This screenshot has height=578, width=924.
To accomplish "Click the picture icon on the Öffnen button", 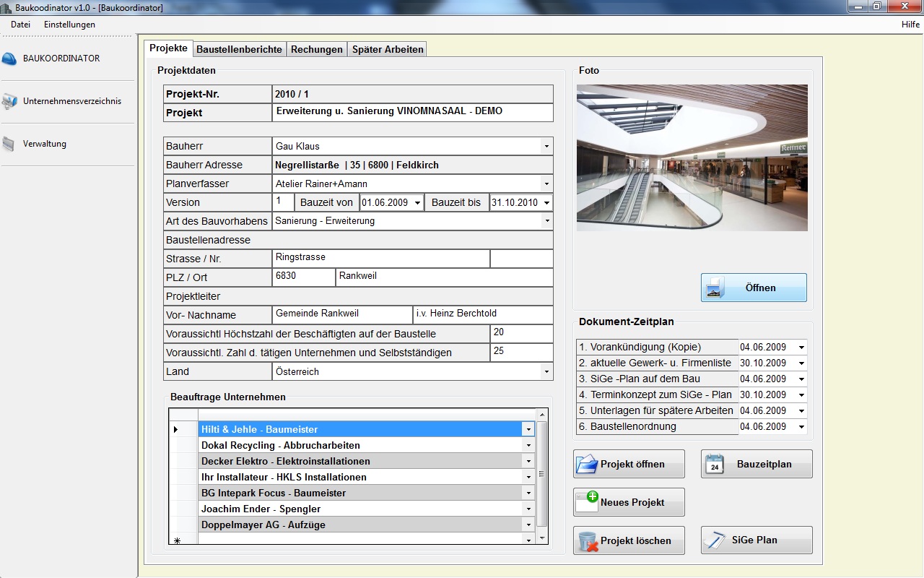I will 715,288.
